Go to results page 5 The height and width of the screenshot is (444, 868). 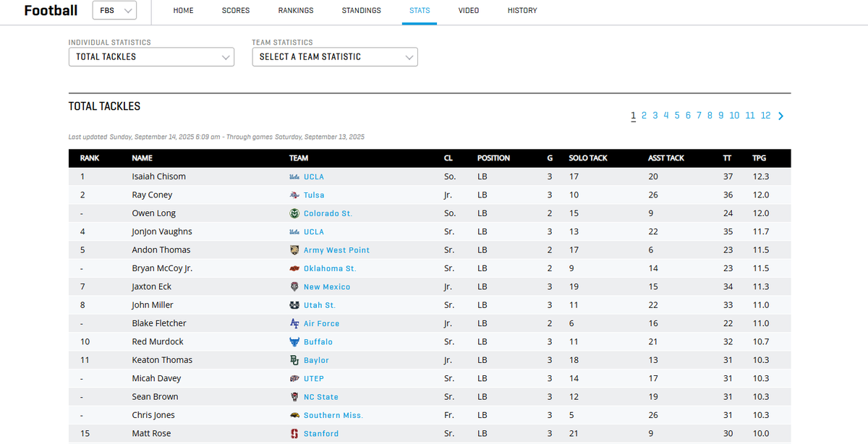coord(677,116)
